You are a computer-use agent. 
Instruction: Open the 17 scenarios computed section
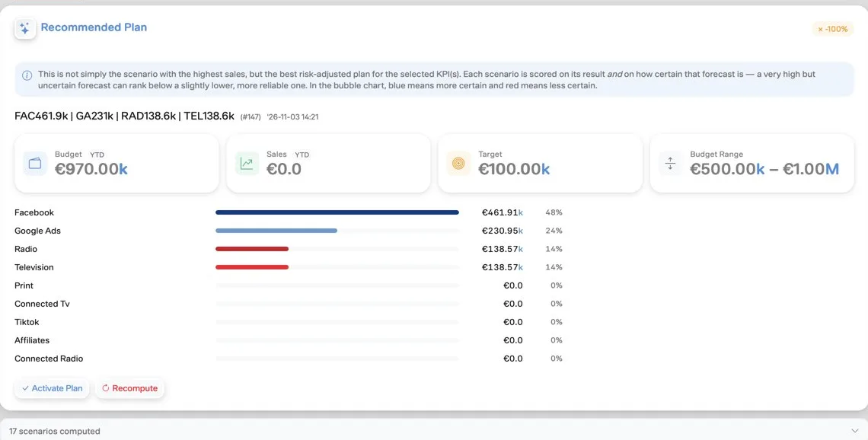(x=434, y=431)
